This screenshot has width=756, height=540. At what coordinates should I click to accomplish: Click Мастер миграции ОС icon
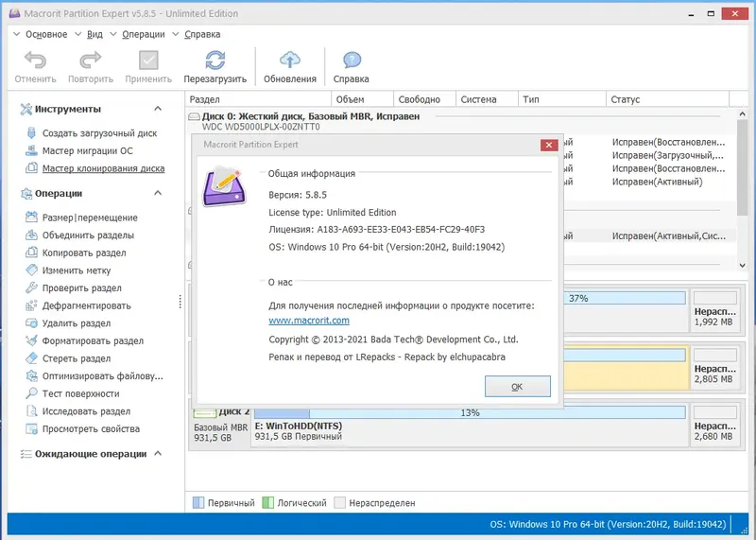click(31, 150)
